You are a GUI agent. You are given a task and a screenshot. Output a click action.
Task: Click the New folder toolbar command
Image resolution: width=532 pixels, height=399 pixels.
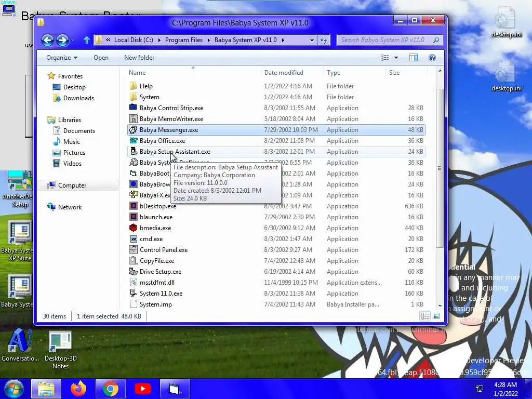point(139,58)
